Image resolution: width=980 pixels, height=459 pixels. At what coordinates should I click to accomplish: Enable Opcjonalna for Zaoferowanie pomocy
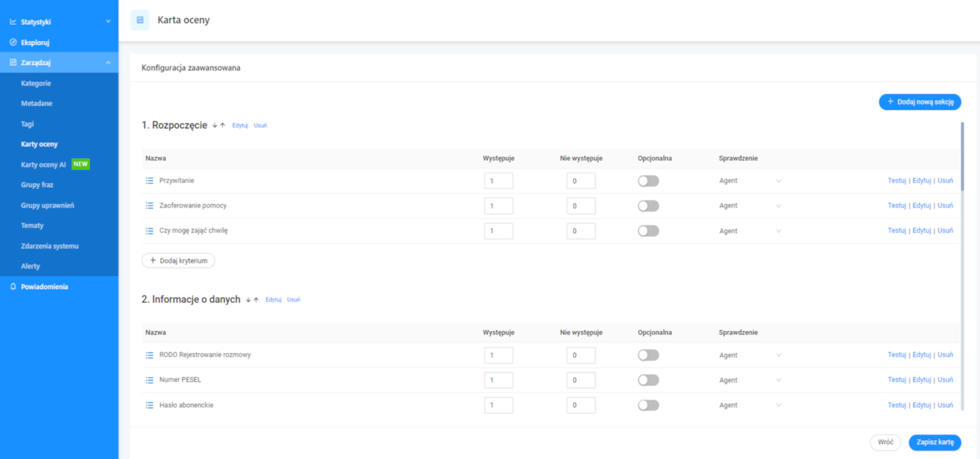tap(648, 205)
